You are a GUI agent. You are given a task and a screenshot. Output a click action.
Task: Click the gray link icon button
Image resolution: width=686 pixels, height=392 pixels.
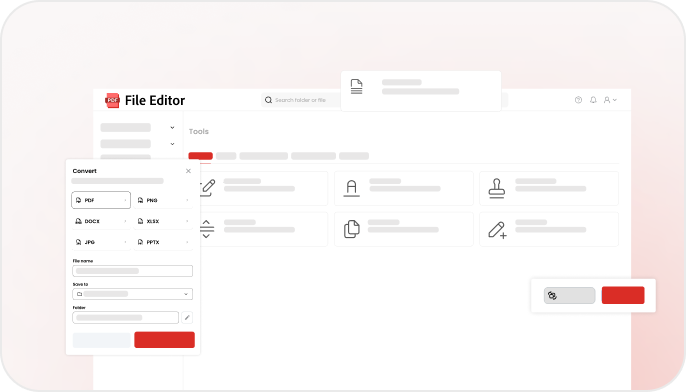[x=570, y=295]
